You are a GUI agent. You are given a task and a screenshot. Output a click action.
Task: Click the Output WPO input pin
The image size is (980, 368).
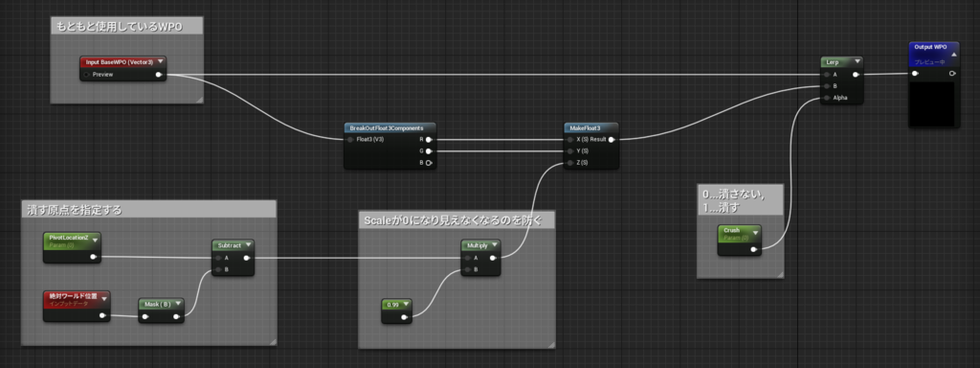click(x=916, y=73)
